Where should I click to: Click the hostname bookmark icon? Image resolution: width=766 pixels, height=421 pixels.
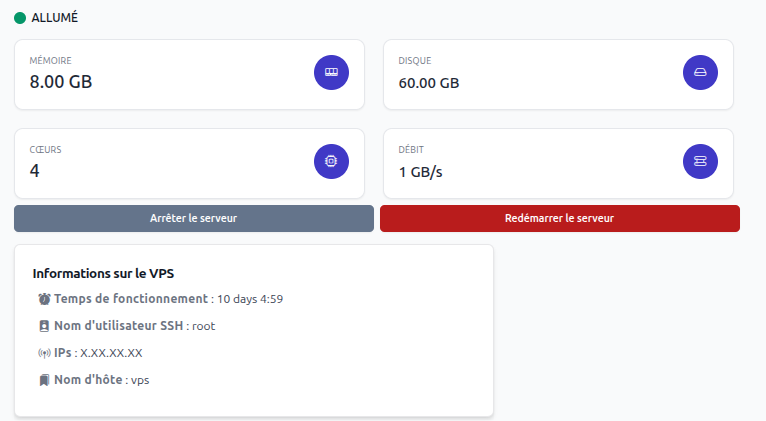tap(44, 380)
